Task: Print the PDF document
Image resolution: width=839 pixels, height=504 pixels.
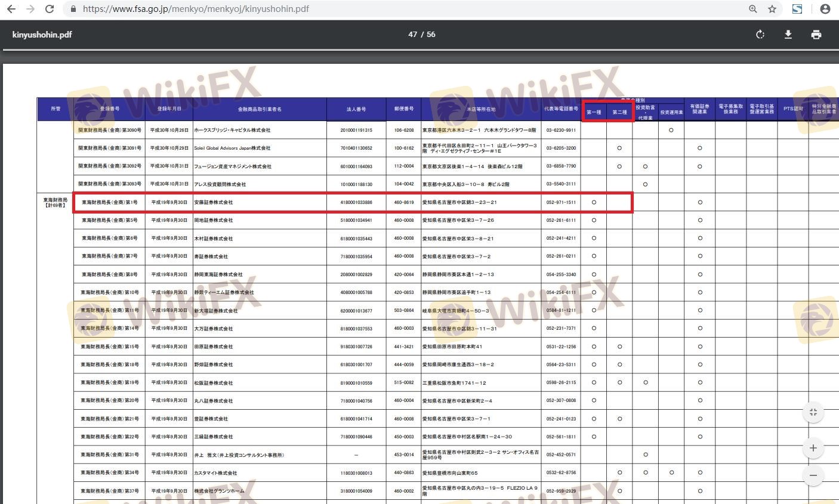Action: tap(816, 35)
